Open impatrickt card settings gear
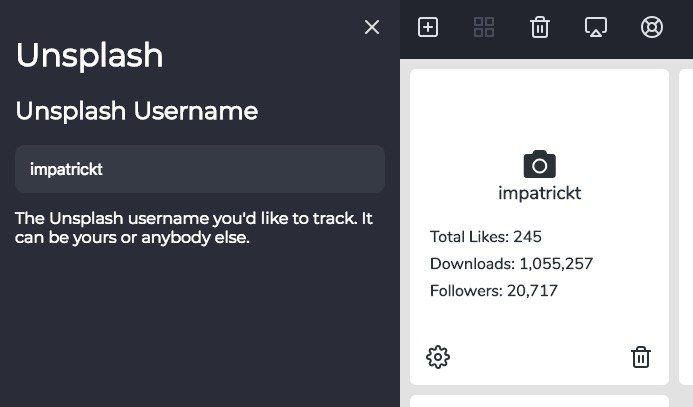The width and height of the screenshot is (693, 407). tap(438, 357)
